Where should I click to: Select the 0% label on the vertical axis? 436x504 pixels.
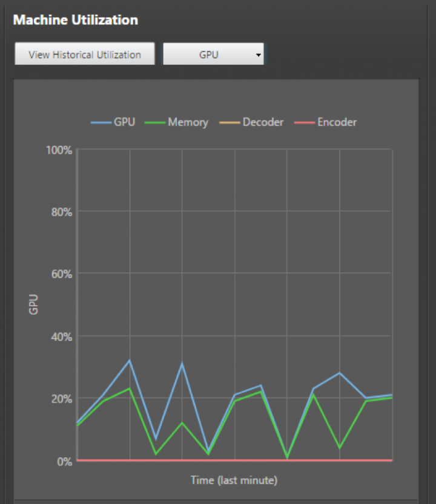click(x=64, y=461)
